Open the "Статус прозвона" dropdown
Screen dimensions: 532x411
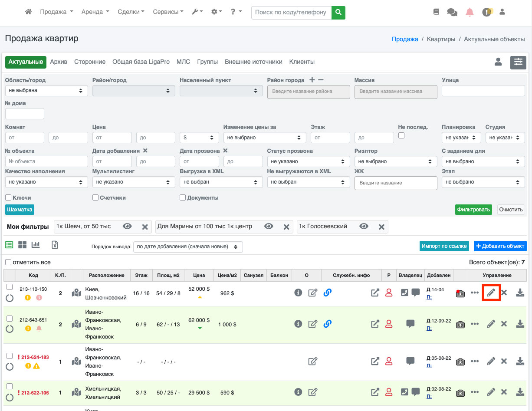point(308,161)
